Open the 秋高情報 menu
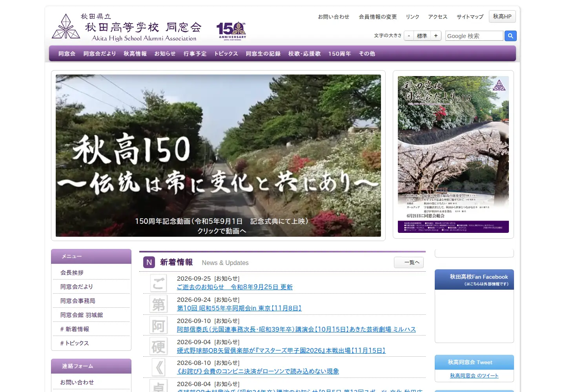 click(135, 54)
